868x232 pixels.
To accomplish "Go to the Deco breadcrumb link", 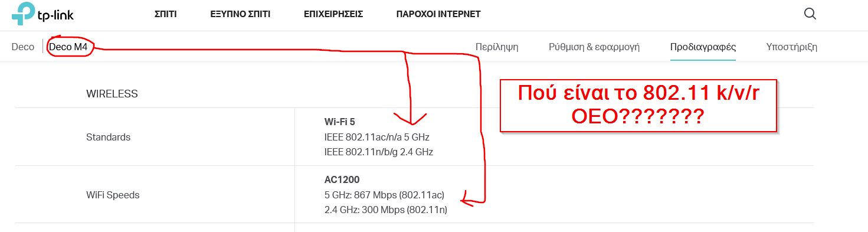I will coord(23,47).
